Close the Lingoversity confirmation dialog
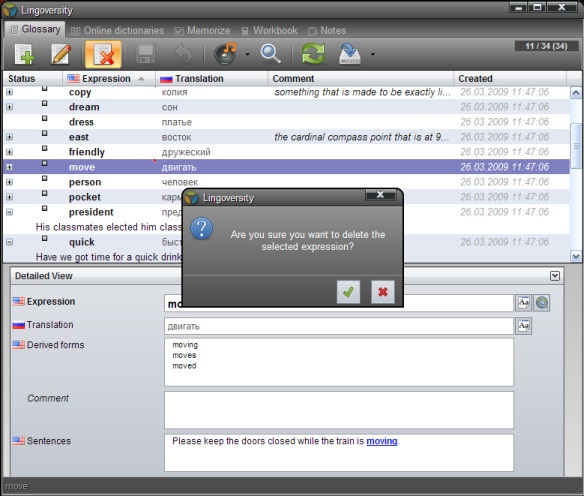Image resolution: width=584 pixels, height=496 pixels. [380, 194]
